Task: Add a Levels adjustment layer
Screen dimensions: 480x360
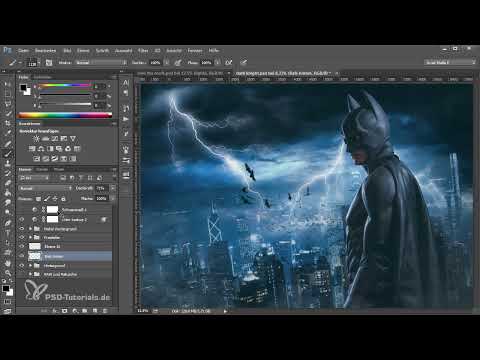Action: coord(46,138)
